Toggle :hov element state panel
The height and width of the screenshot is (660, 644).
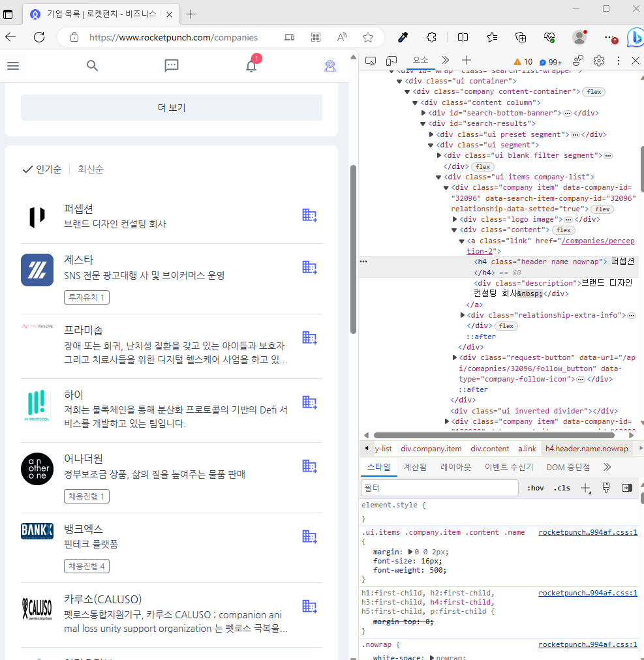535,488
